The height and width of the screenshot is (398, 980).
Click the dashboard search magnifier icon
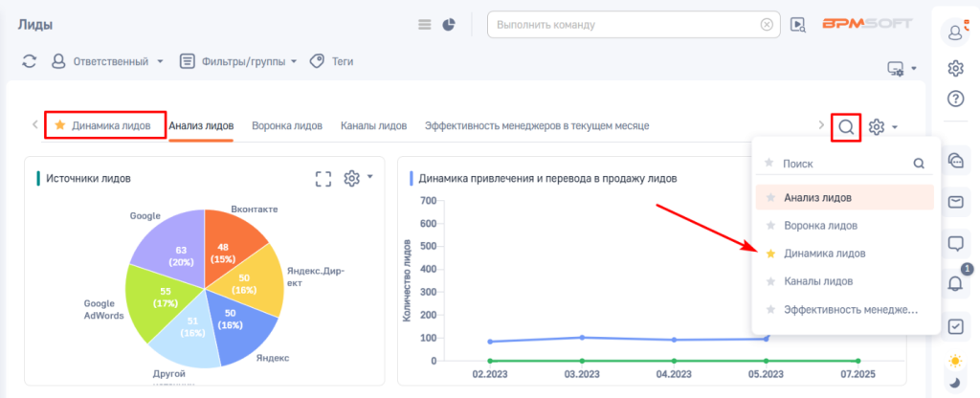tap(846, 127)
